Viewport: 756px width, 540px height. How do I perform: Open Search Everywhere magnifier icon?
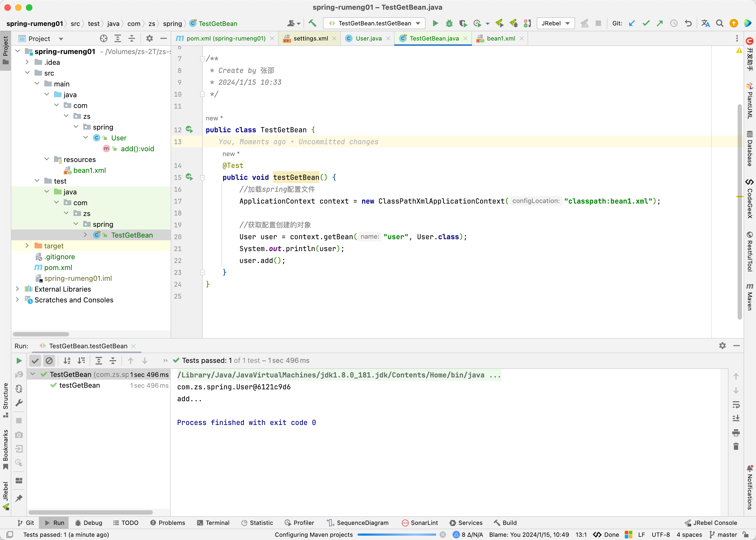(x=720, y=23)
